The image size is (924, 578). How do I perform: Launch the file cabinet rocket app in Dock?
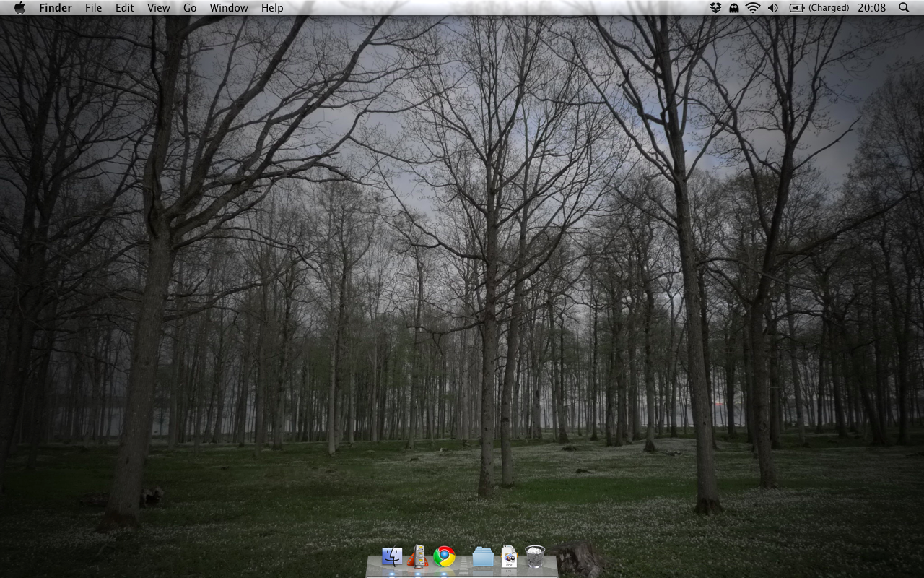[x=417, y=556]
